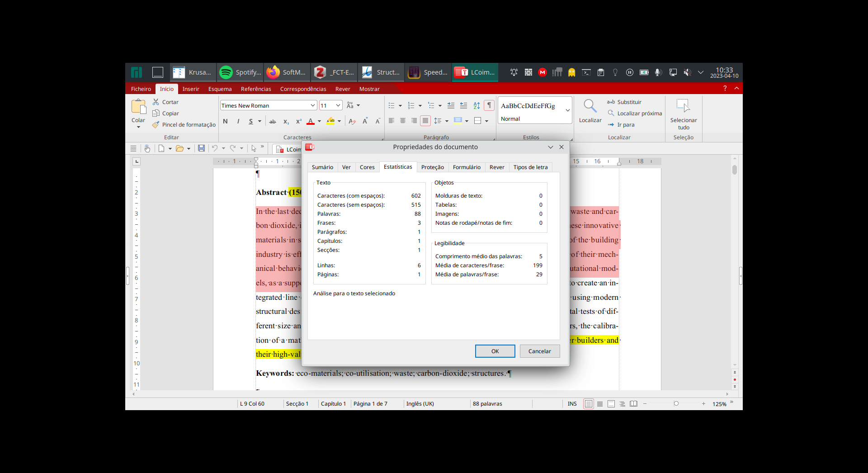Click the Localizar magnifier icon
Image resolution: width=868 pixels, height=473 pixels.
590,106
